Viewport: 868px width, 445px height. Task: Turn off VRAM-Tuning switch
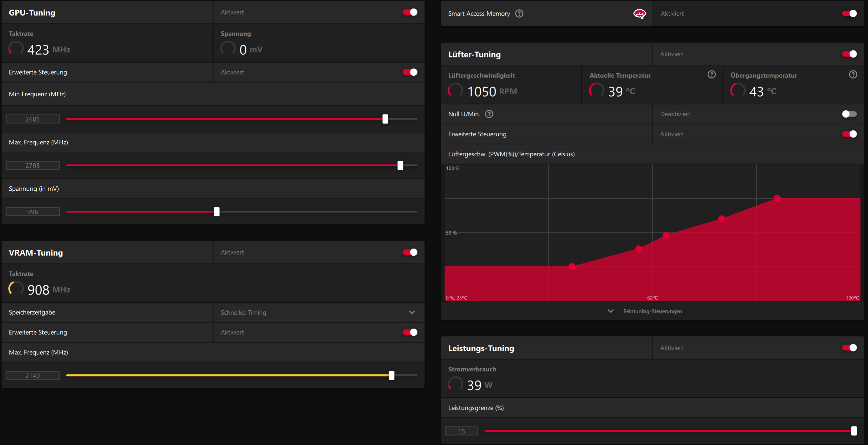pyautogui.click(x=410, y=252)
